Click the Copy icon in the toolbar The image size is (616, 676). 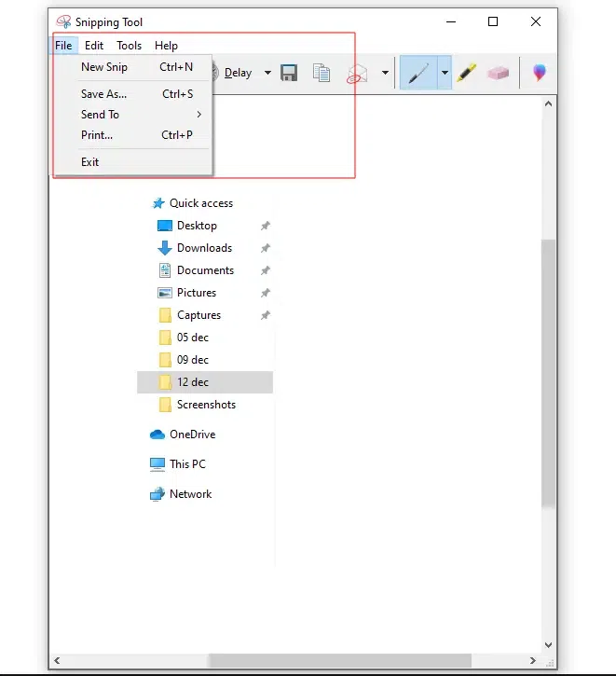click(x=322, y=73)
